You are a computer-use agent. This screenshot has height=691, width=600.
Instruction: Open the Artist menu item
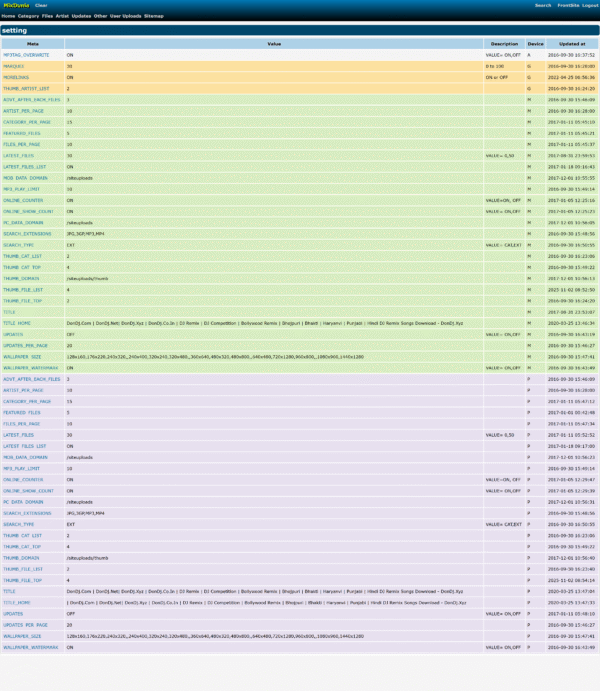(x=63, y=17)
